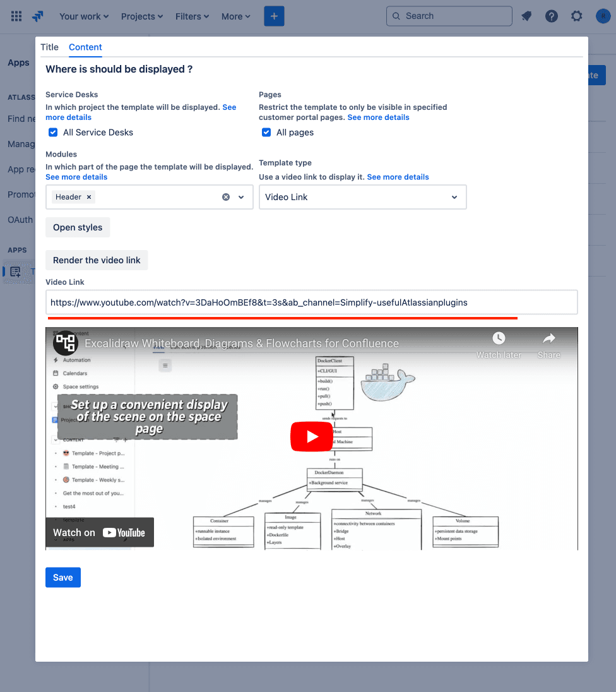Select the Content tab

click(x=85, y=47)
